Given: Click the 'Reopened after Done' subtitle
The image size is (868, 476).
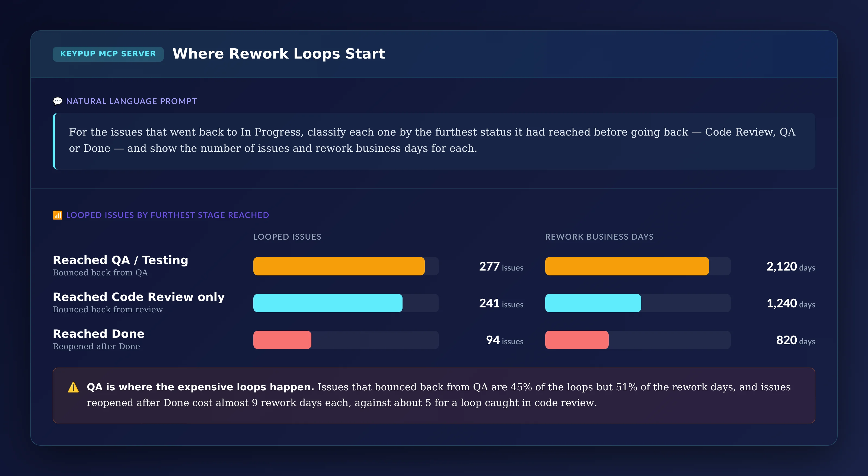Looking at the screenshot, I should pyautogui.click(x=96, y=346).
